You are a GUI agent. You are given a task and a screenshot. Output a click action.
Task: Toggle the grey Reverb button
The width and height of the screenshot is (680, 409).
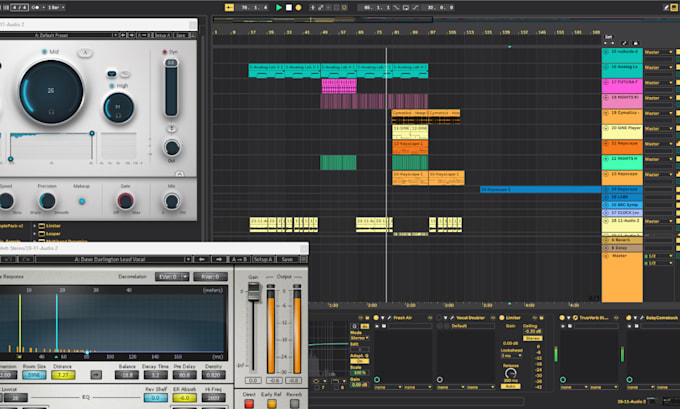(x=294, y=404)
